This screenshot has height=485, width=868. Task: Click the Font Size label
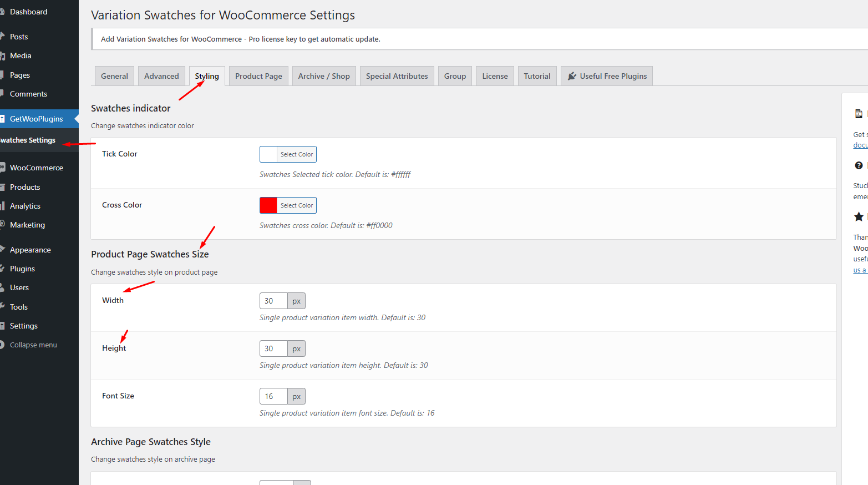[x=118, y=396]
